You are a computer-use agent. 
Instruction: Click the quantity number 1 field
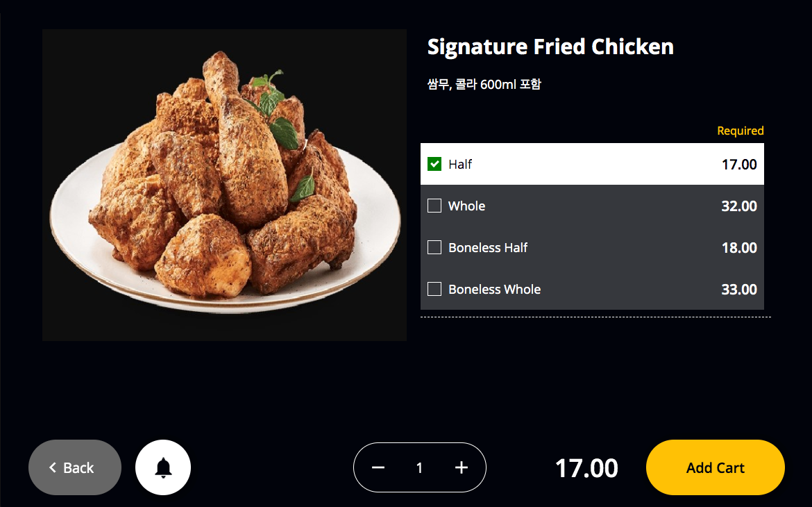coord(419,468)
